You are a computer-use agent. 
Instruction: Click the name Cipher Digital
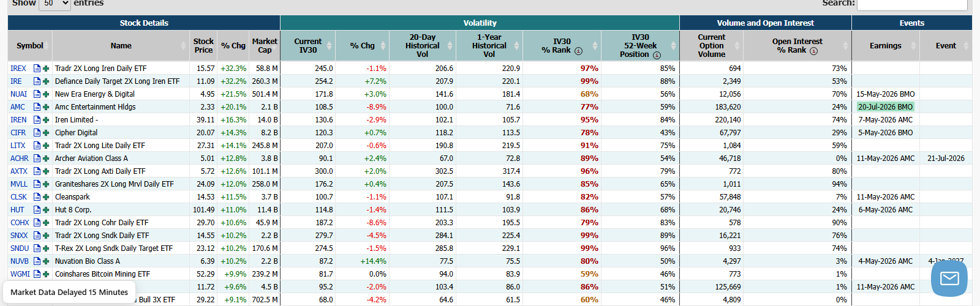(x=76, y=133)
